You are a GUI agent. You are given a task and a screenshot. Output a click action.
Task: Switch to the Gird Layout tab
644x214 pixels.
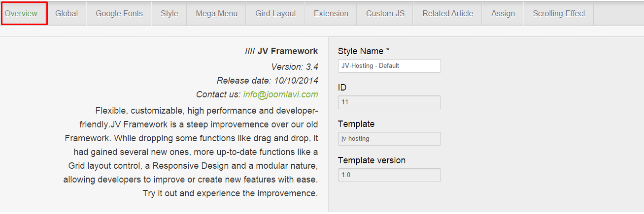(276, 13)
